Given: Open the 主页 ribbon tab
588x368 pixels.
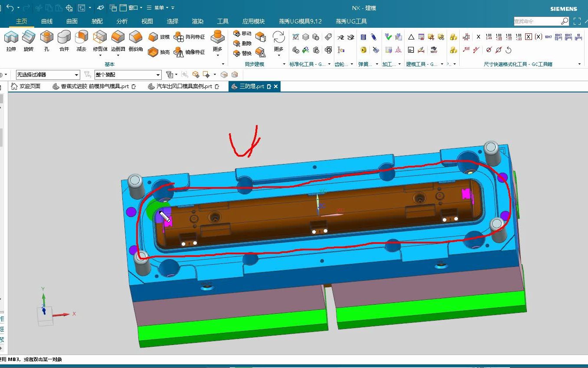Looking at the screenshot, I should pos(22,21).
